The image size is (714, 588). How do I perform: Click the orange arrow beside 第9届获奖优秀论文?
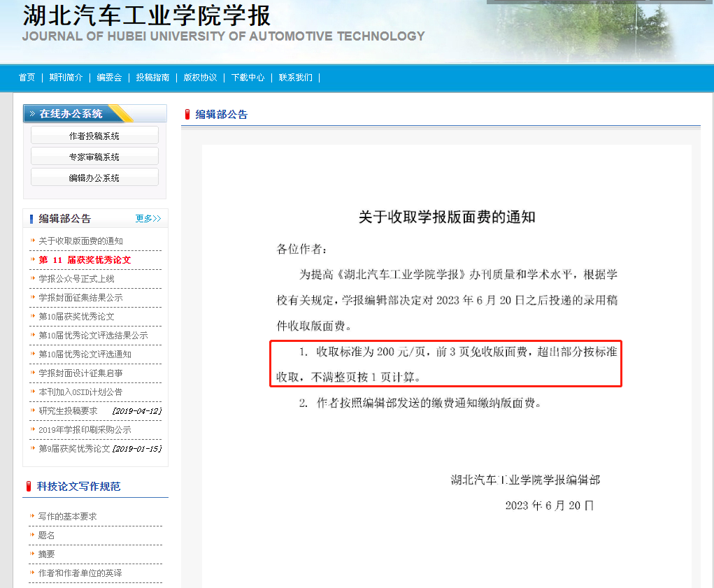pyautogui.click(x=33, y=448)
